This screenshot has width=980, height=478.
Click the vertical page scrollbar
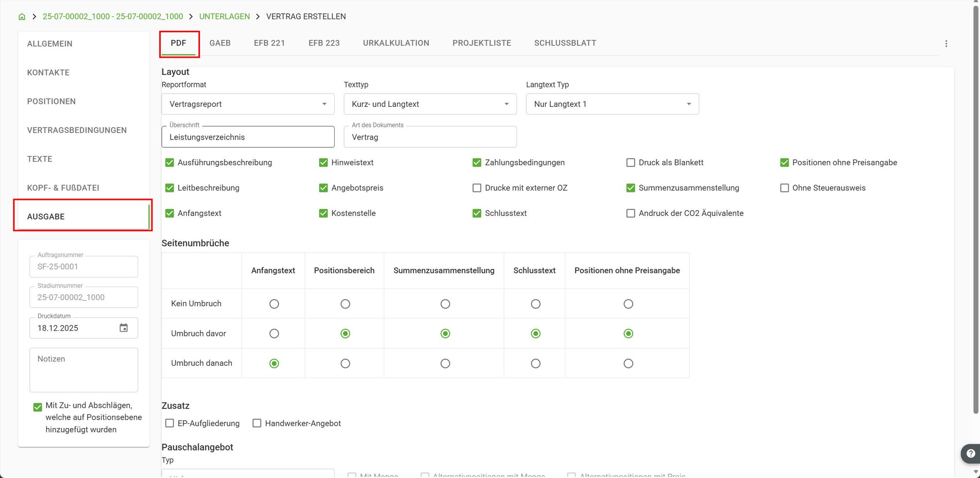tap(976, 211)
